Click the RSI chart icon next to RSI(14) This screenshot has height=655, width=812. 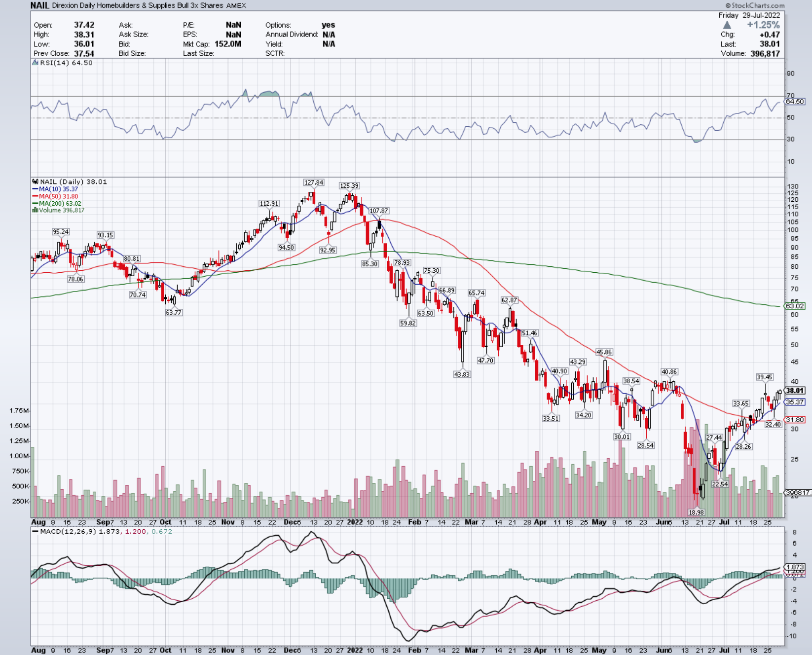35,63
